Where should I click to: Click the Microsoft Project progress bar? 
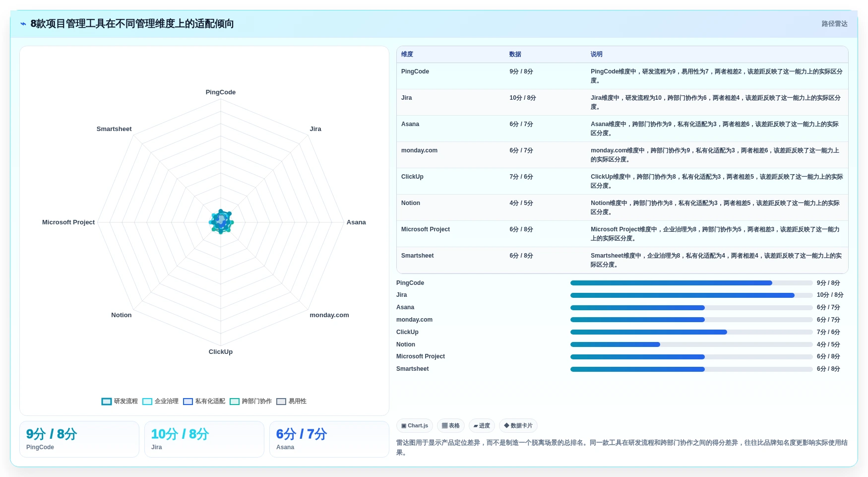point(691,357)
